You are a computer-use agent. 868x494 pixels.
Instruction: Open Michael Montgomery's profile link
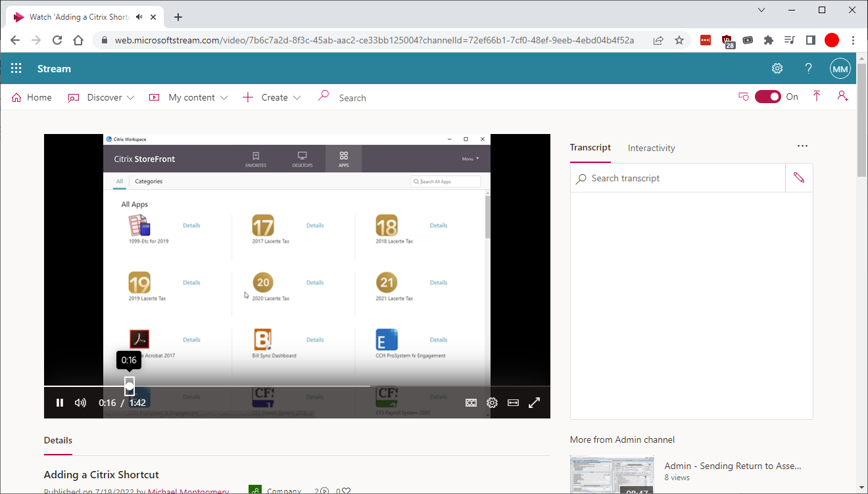click(x=188, y=491)
